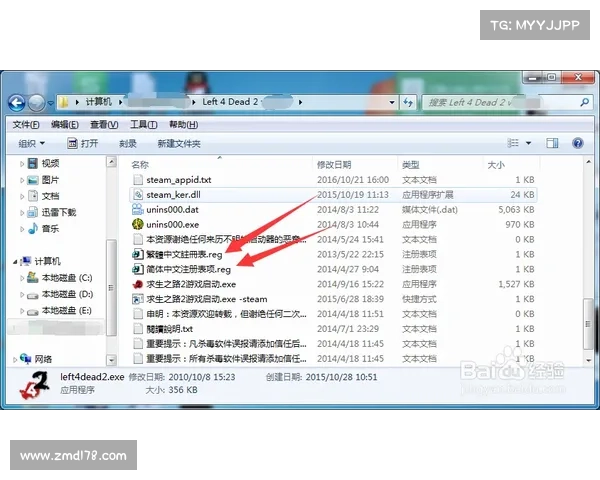This screenshot has height=480, width=600.
Task: Expand the 图片 library node
Action: [22, 180]
